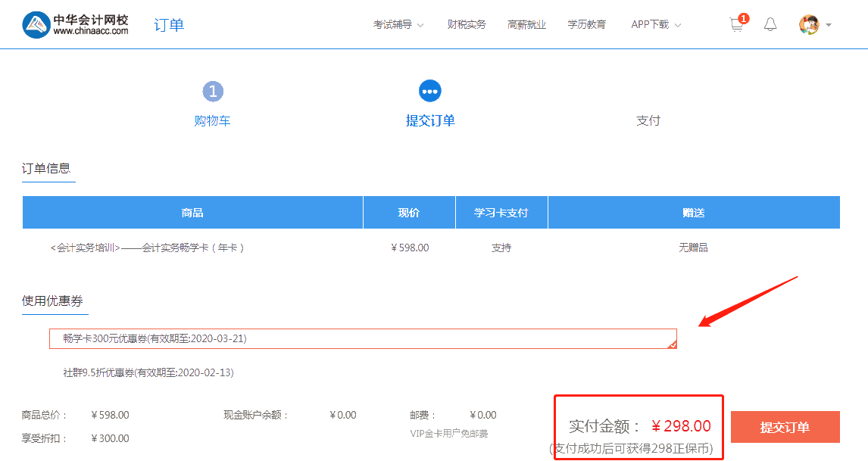This screenshot has width=868, height=461.
Task: Click the 商品总价 ¥598.00 value
Action: point(110,415)
